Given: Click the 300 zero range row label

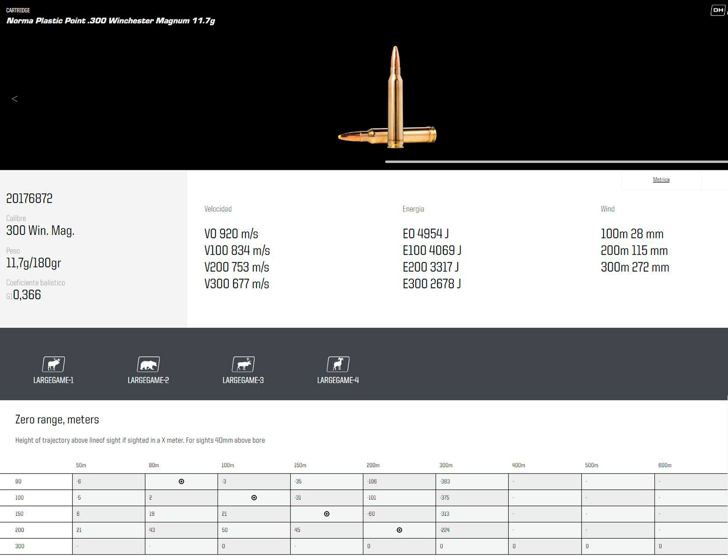Looking at the screenshot, I should (x=19, y=546).
